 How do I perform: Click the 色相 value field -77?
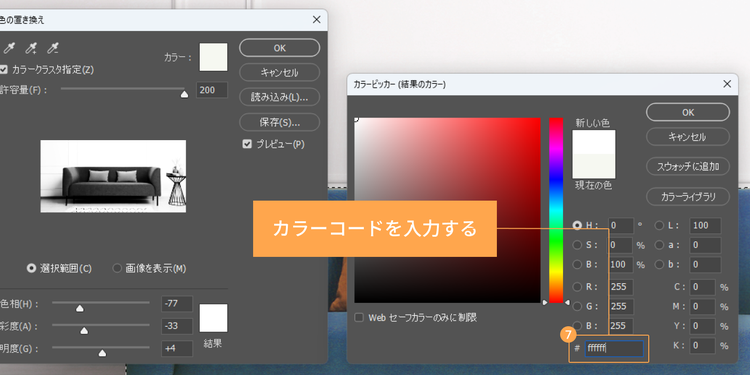click(x=177, y=304)
